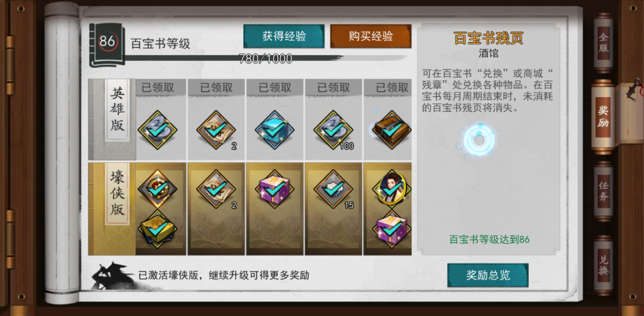The width and height of the screenshot is (644, 316).
Task: Open the 奖励总览 button
Action: coord(488,275)
